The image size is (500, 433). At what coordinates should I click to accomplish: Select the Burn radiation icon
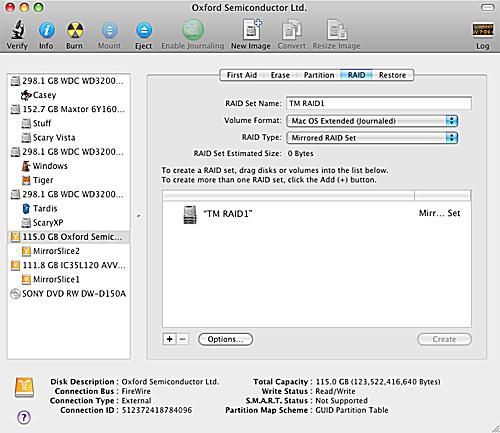75,30
